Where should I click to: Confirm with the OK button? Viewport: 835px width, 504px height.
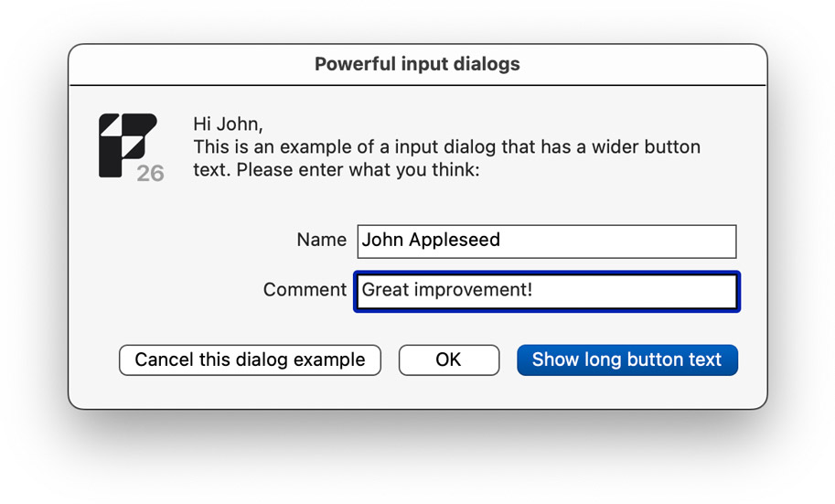tap(449, 360)
